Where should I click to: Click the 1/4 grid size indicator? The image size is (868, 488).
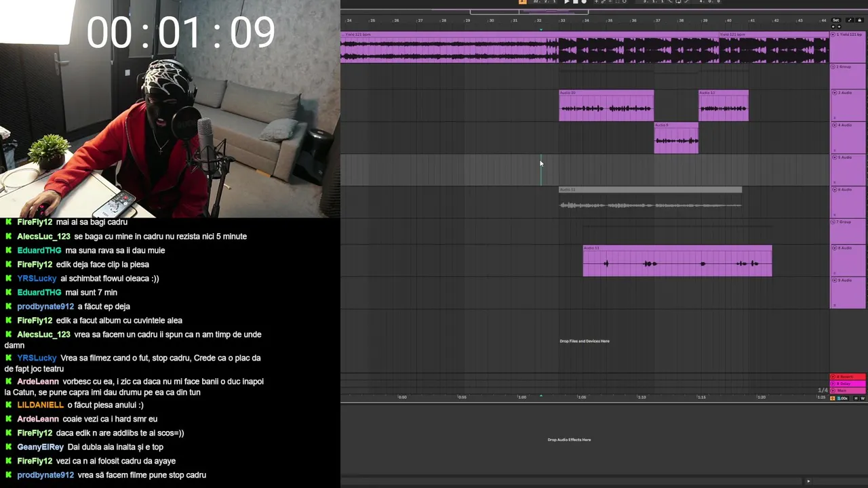[823, 390]
